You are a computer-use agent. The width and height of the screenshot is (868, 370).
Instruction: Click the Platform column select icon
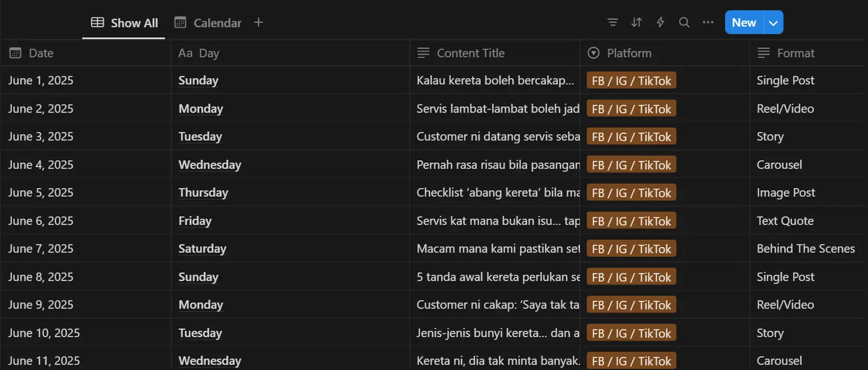593,53
